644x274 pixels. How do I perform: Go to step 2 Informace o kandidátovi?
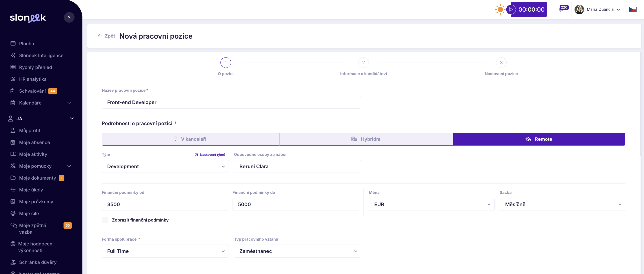point(363,63)
